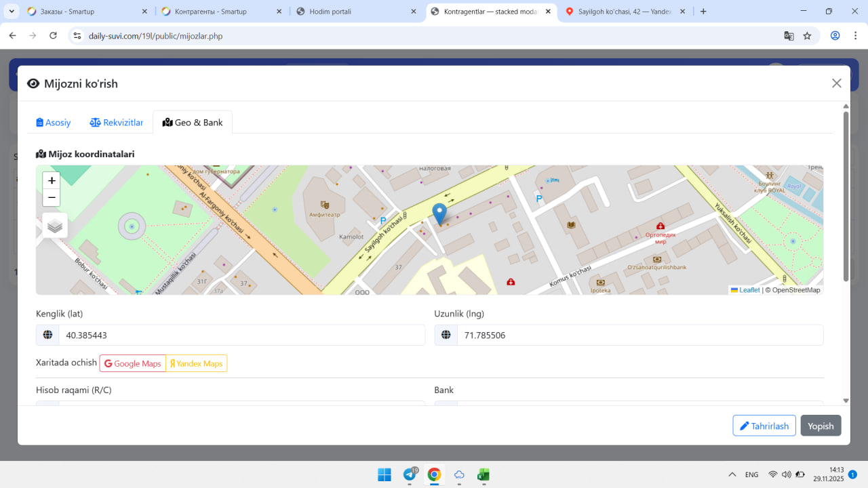Switch to the Asosiy tab
868x488 pixels.
[x=54, y=123]
